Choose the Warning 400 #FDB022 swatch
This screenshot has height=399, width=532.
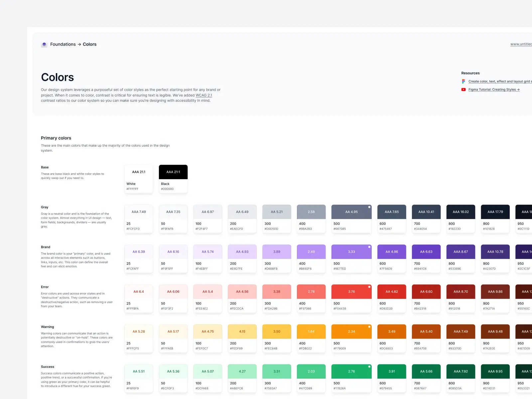311,338
